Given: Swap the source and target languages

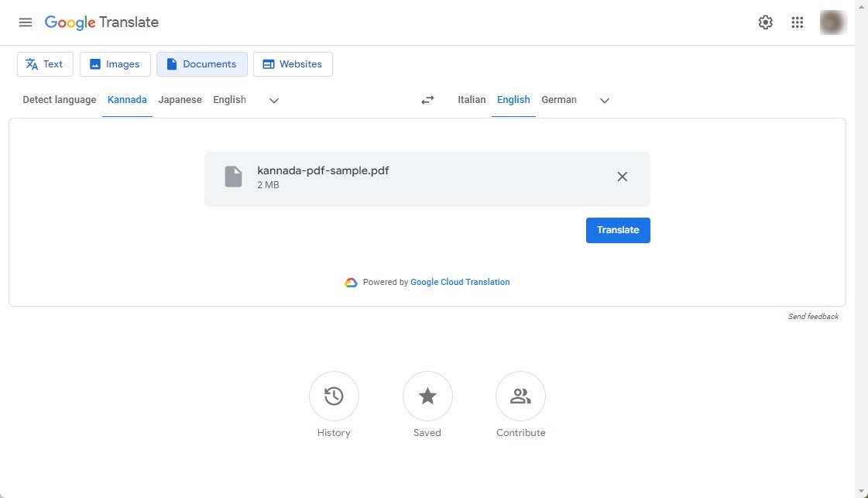Looking at the screenshot, I should pyautogui.click(x=427, y=99).
